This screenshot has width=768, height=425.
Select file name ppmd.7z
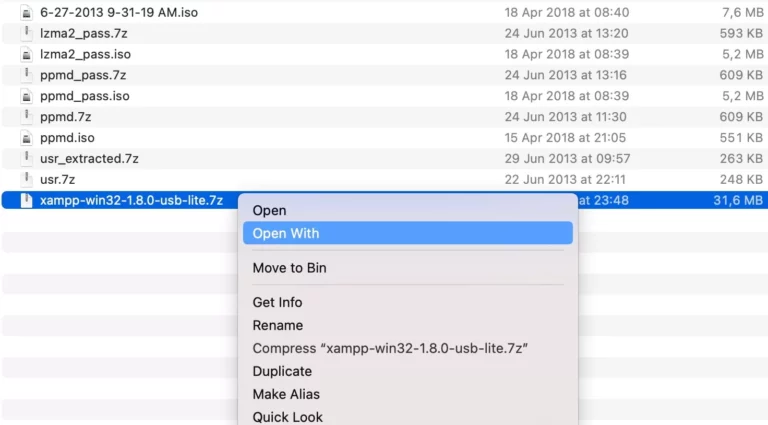tap(66, 117)
